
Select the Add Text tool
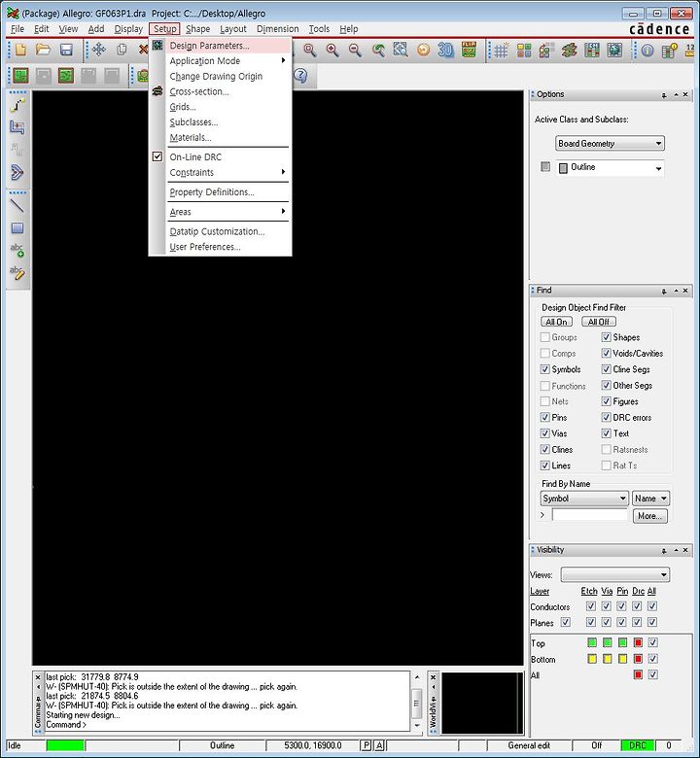click(x=17, y=250)
